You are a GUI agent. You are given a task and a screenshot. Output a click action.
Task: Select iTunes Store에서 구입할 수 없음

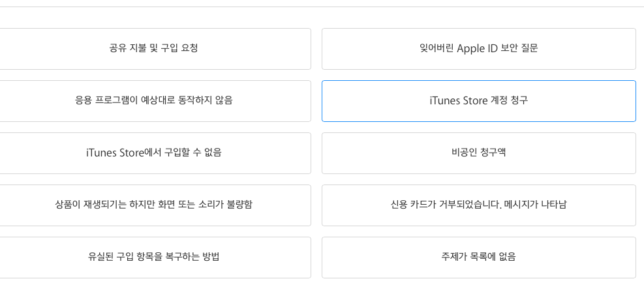pyautogui.click(x=154, y=153)
